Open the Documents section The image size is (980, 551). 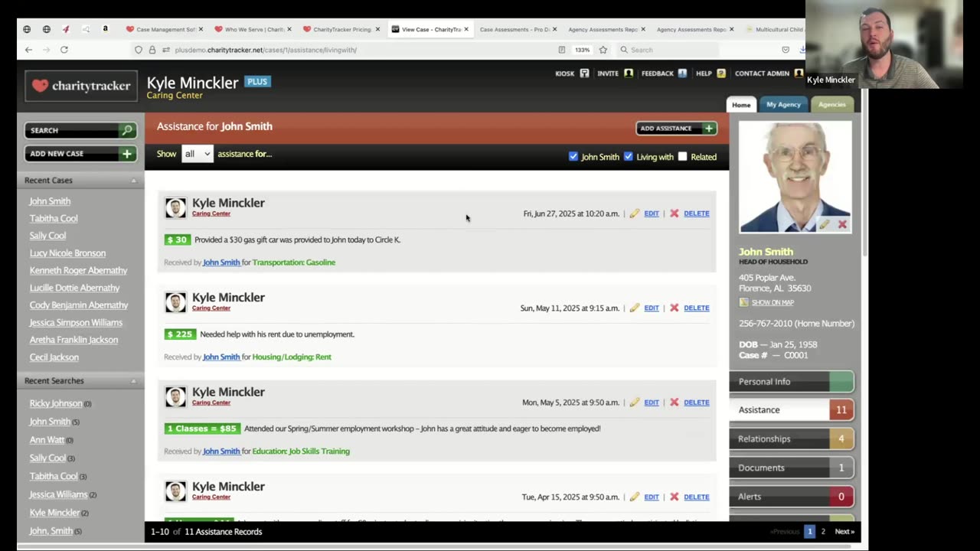click(792, 468)
